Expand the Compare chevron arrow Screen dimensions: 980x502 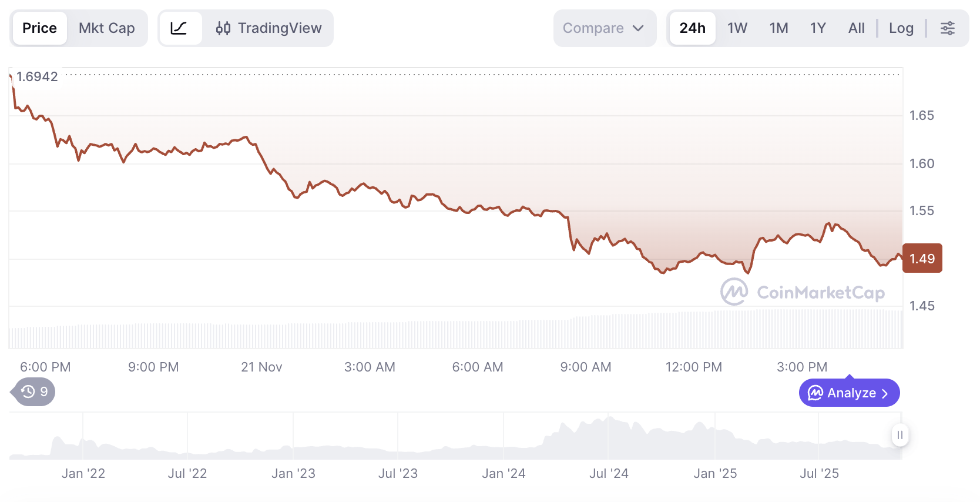[x=638, y=28]
